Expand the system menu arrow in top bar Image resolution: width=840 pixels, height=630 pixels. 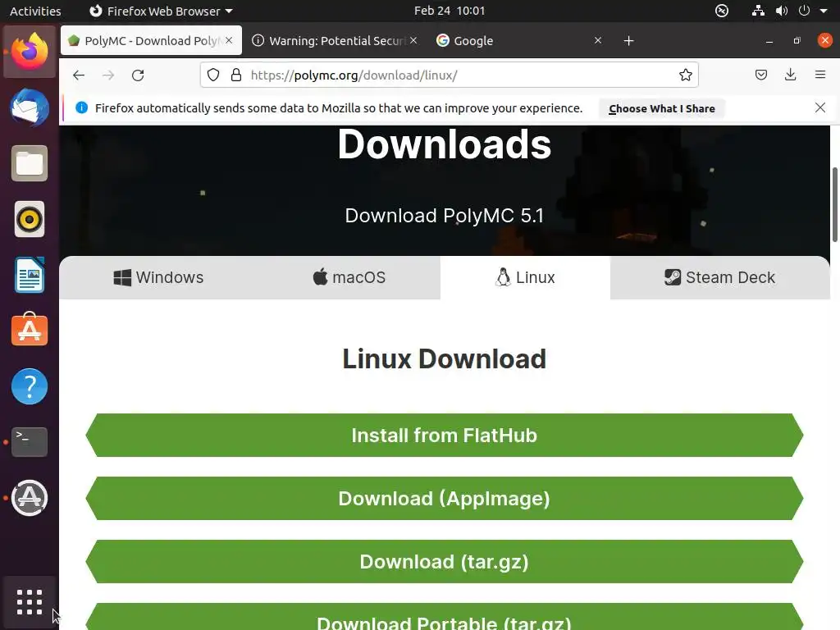[x=824, y=11]
